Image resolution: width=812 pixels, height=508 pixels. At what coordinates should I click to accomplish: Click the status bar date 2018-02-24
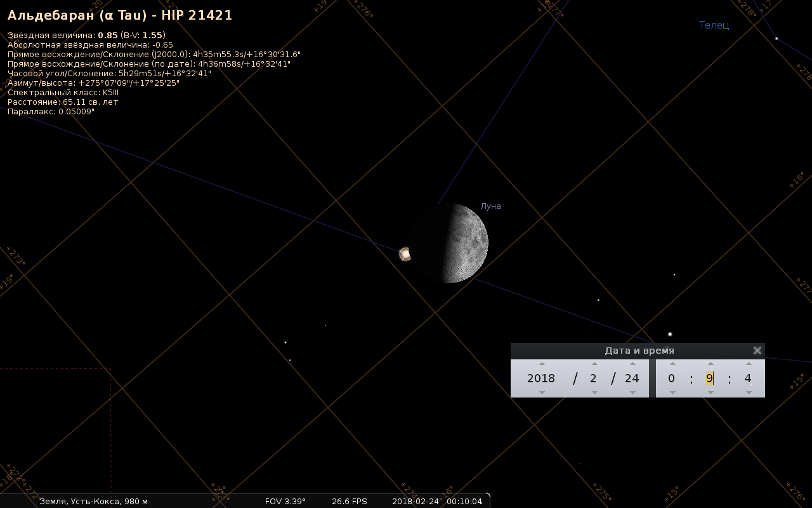point(416,502)
